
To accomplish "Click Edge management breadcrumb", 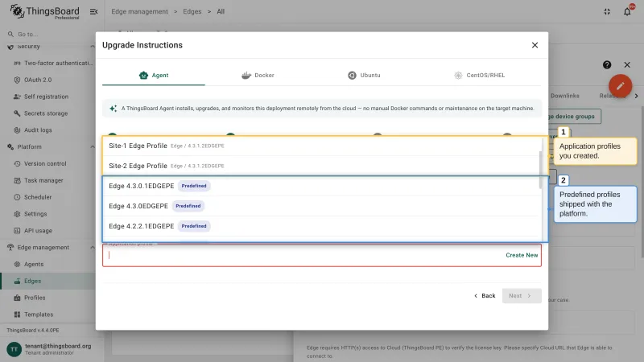I will coord(139,11).
